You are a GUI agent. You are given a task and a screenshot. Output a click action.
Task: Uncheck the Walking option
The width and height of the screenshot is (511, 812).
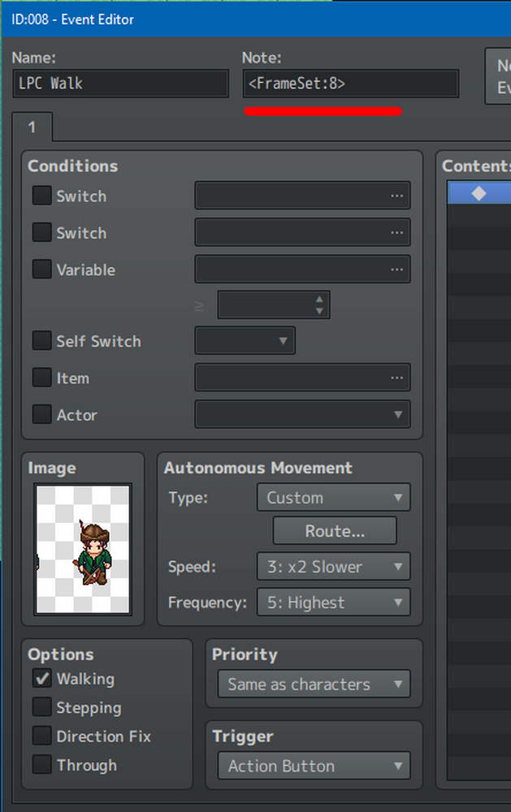[42, 678]
